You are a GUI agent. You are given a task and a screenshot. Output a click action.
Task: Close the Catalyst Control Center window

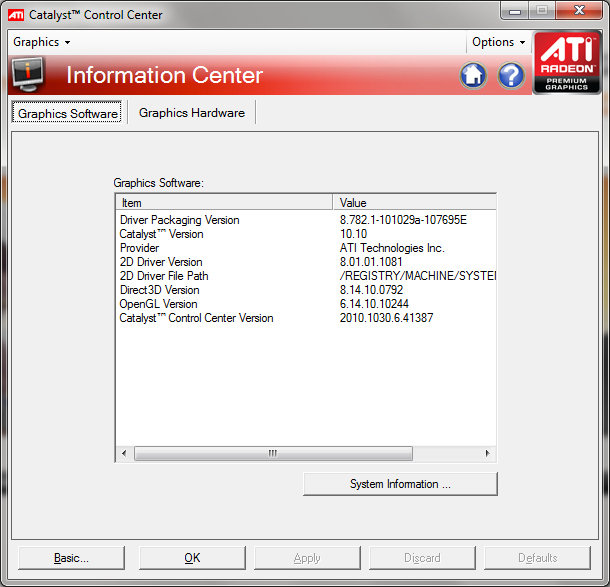click(x=579, y=11)
